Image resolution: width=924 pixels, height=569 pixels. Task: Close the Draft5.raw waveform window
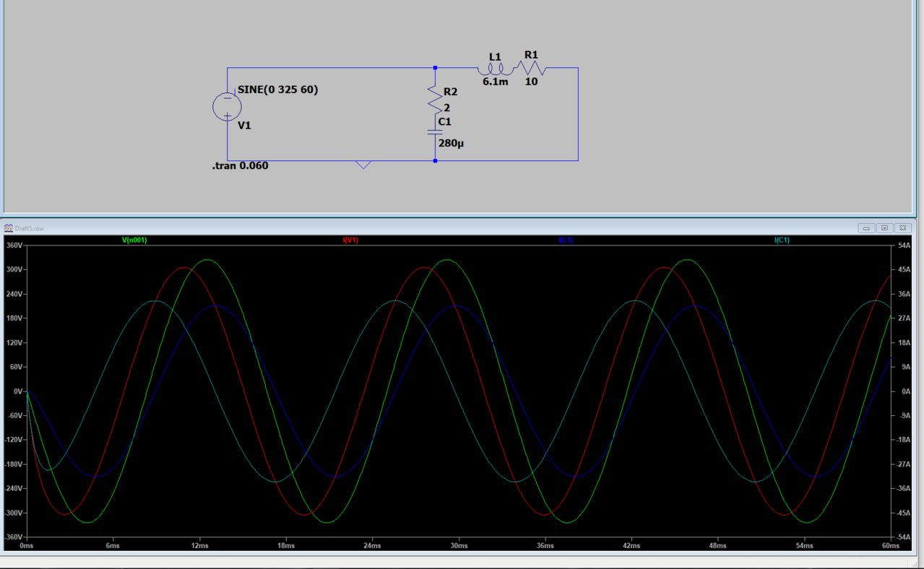pos(902,228)
